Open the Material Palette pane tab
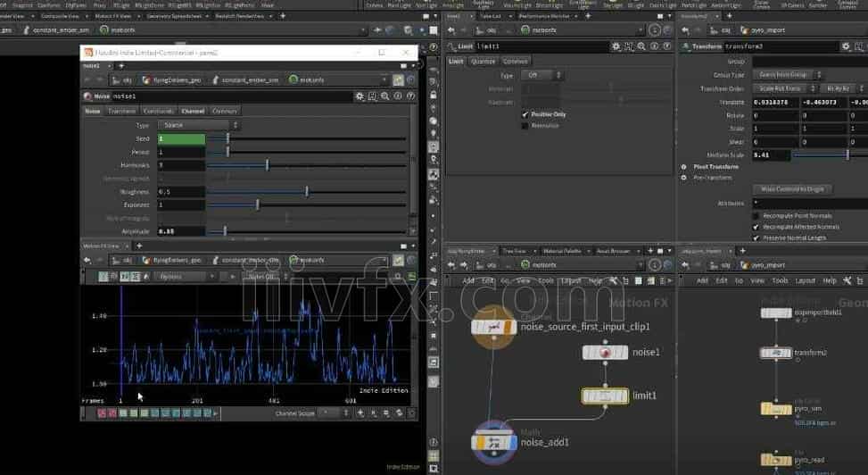 562,251
